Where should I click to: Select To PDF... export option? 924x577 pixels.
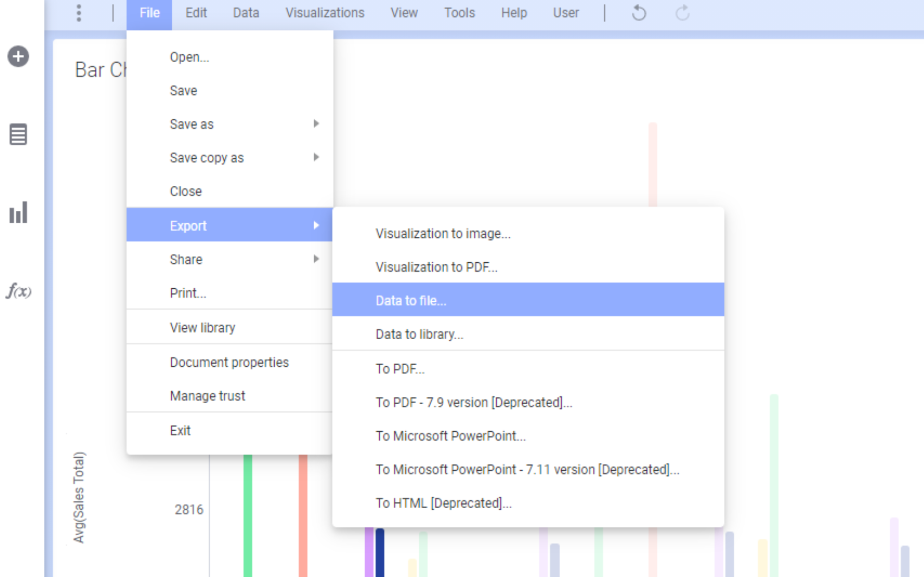click(528, 369)
